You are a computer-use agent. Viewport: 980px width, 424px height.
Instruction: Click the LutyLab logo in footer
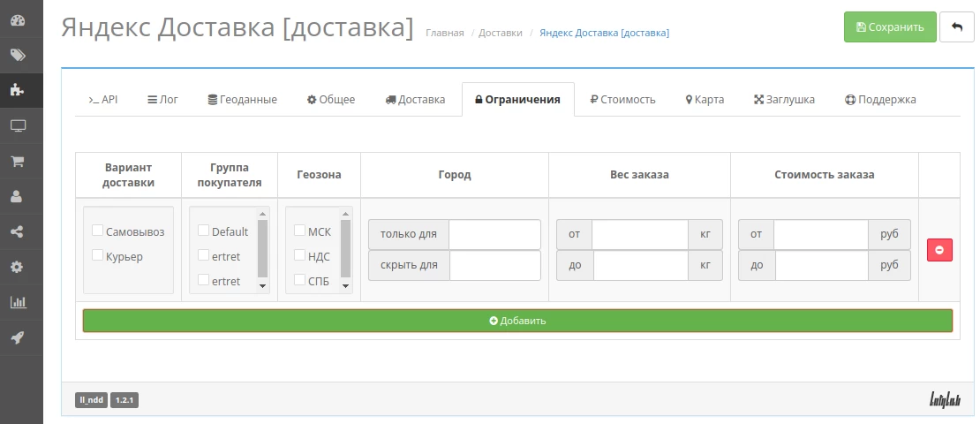click(945, 399)
